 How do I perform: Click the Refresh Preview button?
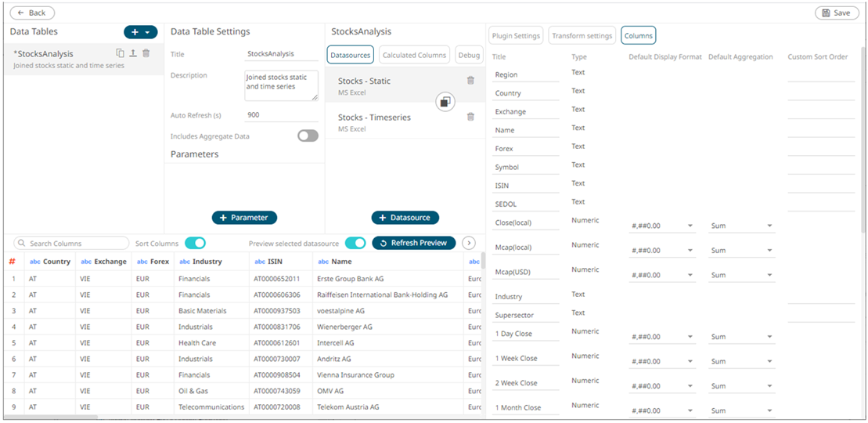coord(413,243)
